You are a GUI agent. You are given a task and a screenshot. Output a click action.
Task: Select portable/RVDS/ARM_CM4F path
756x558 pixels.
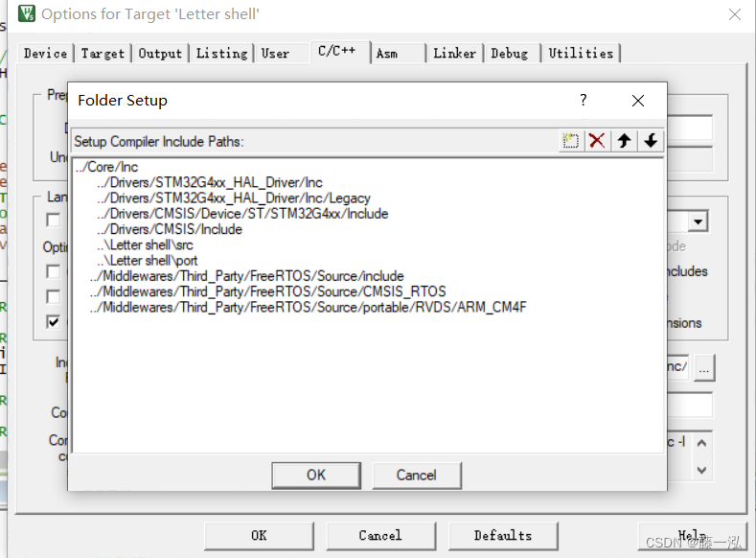click(x=309, y=307)
